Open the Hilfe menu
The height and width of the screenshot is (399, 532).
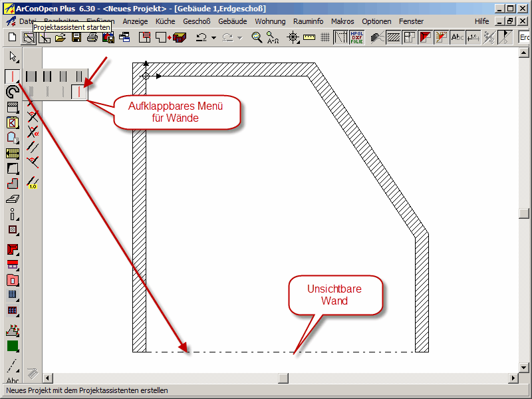click(x=481, y=21)
